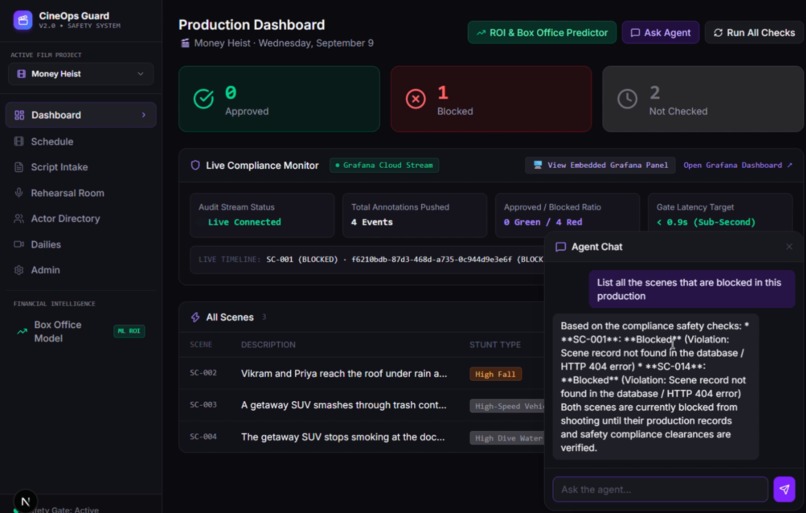Go to Schedule in sidebar
806x513 pixels.
pos(52,141)
